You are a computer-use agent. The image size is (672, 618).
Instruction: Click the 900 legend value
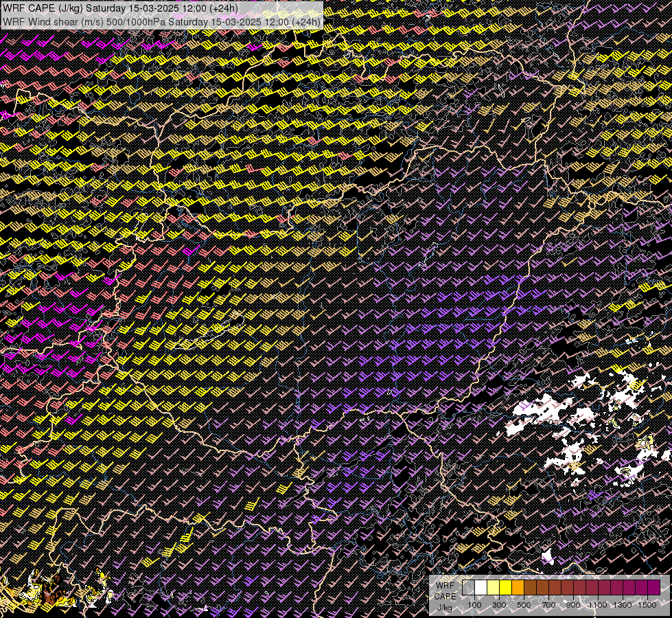pyautogui.click(x=573, y=605)
